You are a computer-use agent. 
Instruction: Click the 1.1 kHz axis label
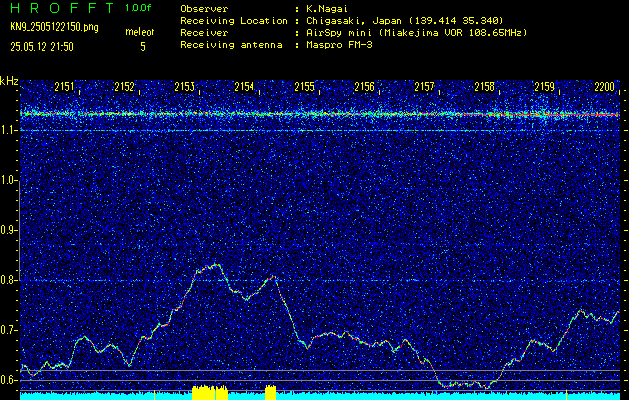[x=8, y=130]
